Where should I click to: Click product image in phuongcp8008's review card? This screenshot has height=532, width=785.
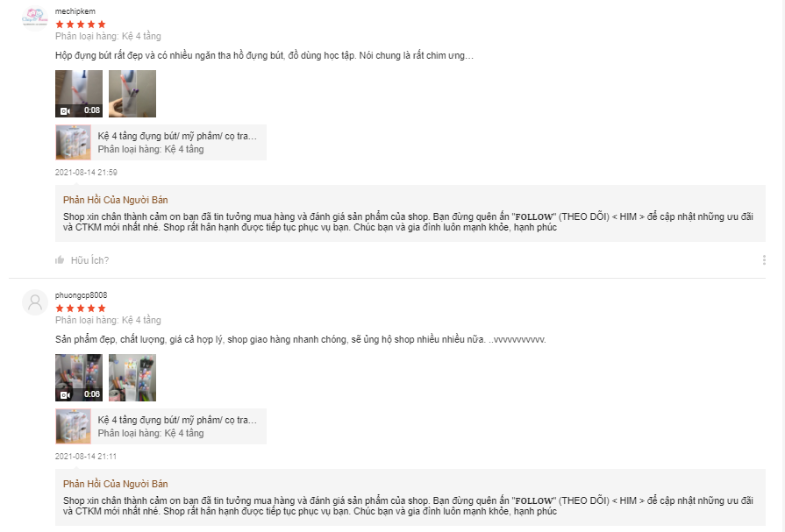pos(73,427)
